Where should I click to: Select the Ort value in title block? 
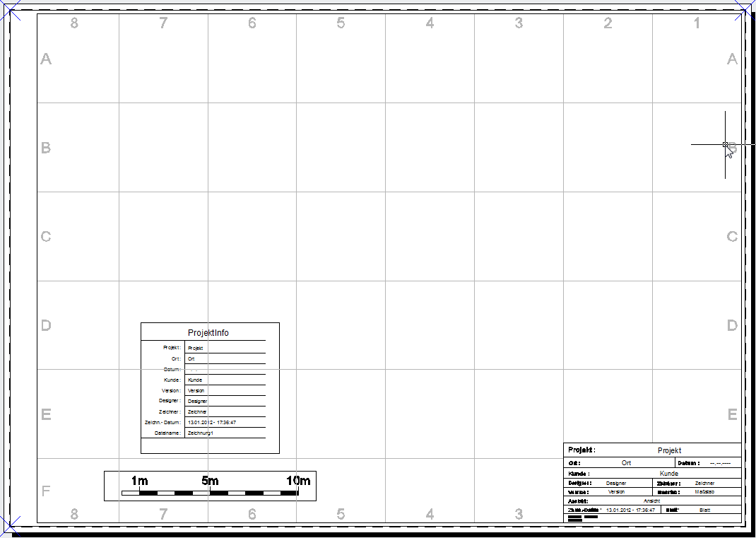click(x=627, y=463)
